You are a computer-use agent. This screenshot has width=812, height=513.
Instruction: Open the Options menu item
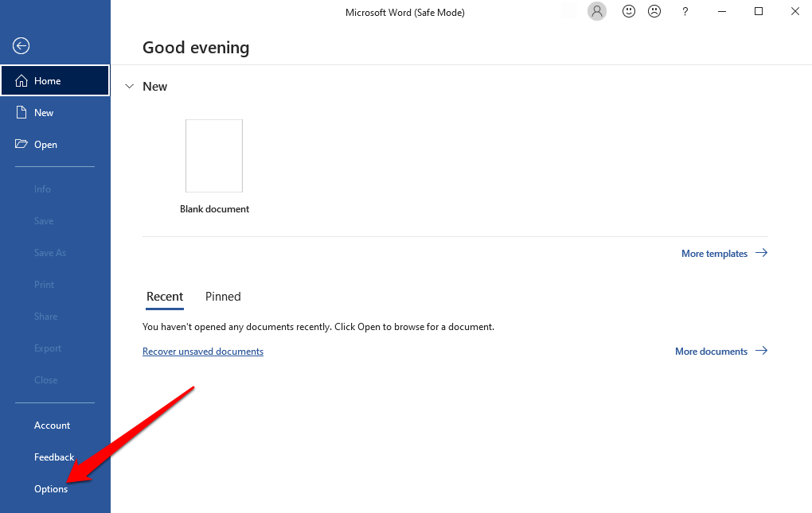point(51,489)
